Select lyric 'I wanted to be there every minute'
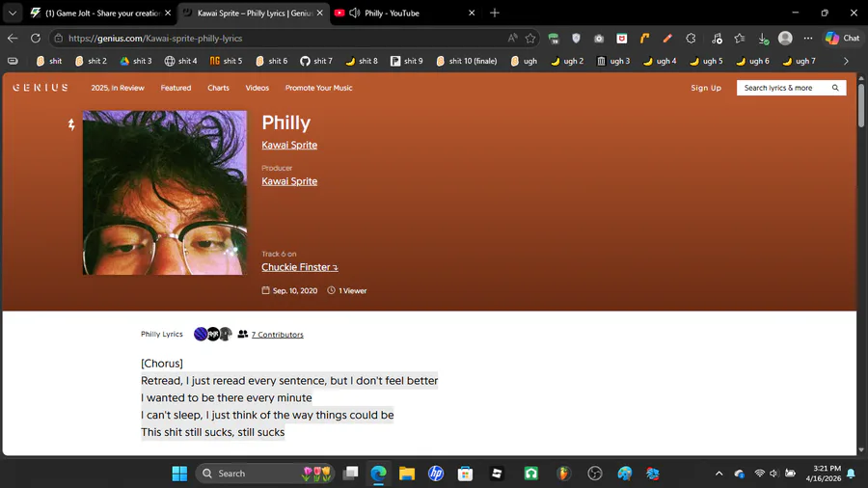Viewport: 868px width, 488px height. (x=227, y=397)
